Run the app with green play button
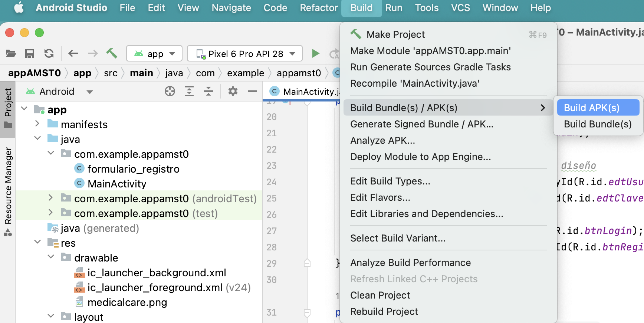 [316, 54]
